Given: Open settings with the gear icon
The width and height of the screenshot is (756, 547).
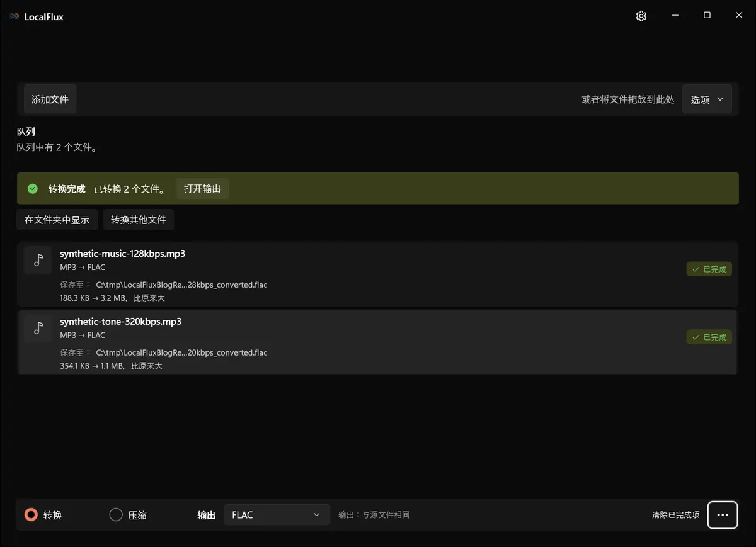Looking at the screenshot, I should pyautogui.click(x=641, y=16).
